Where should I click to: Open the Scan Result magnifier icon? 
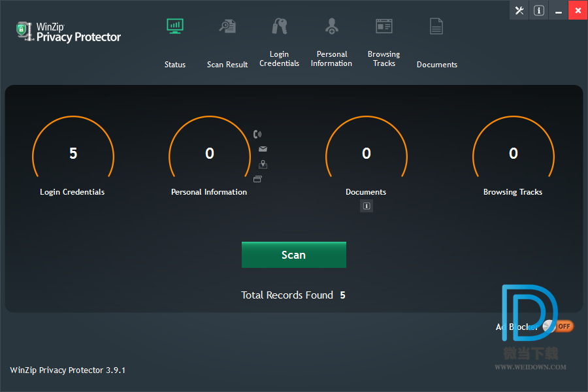(227, 26)
